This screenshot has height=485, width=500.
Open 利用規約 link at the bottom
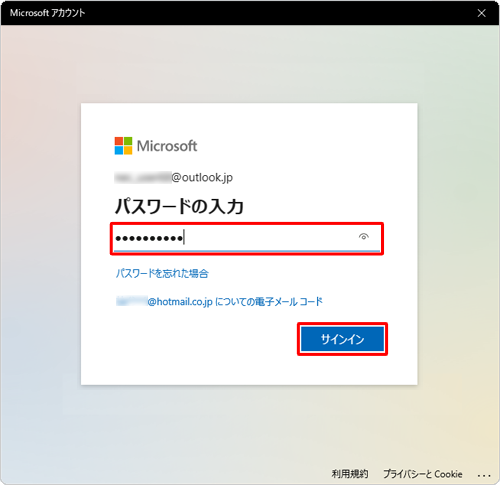(350, 474)
